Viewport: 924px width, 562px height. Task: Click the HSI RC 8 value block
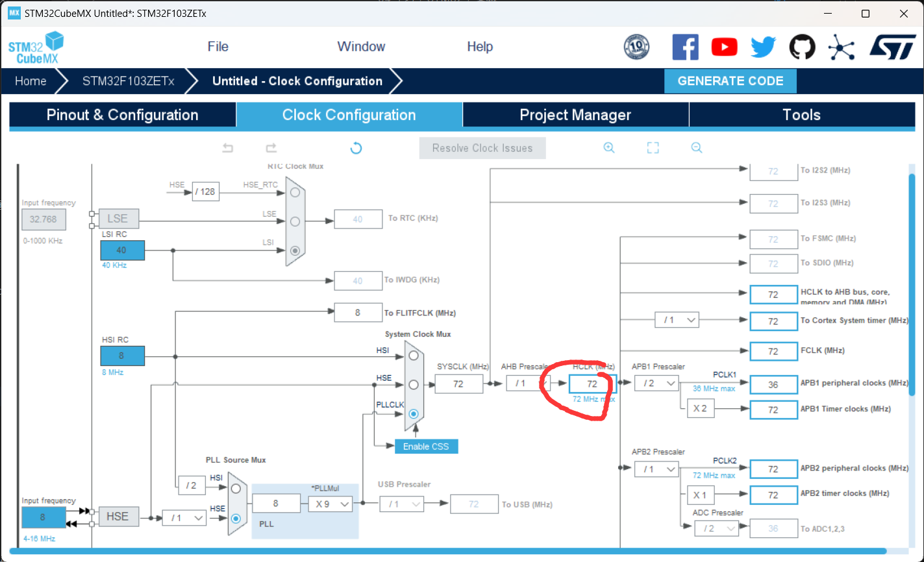tap(122, 356)
